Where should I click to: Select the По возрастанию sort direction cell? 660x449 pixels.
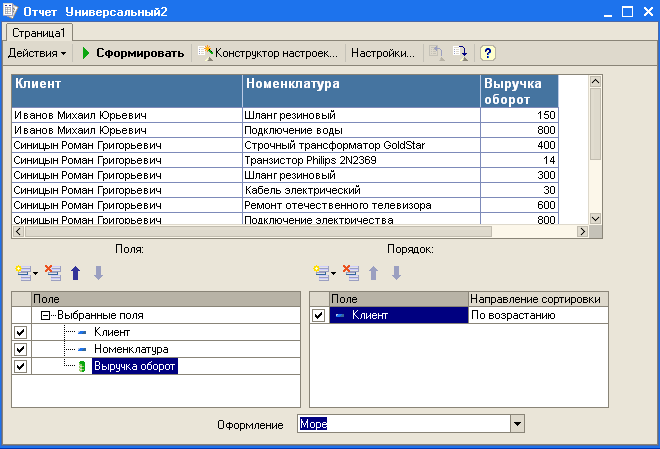(535, 315)
